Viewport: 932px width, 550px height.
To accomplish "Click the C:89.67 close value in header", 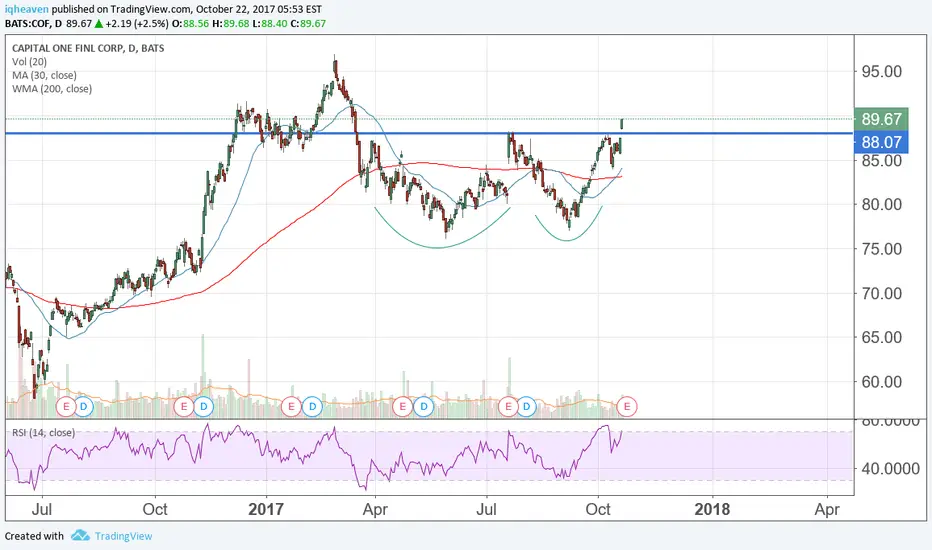I will [x=308, y=24].
